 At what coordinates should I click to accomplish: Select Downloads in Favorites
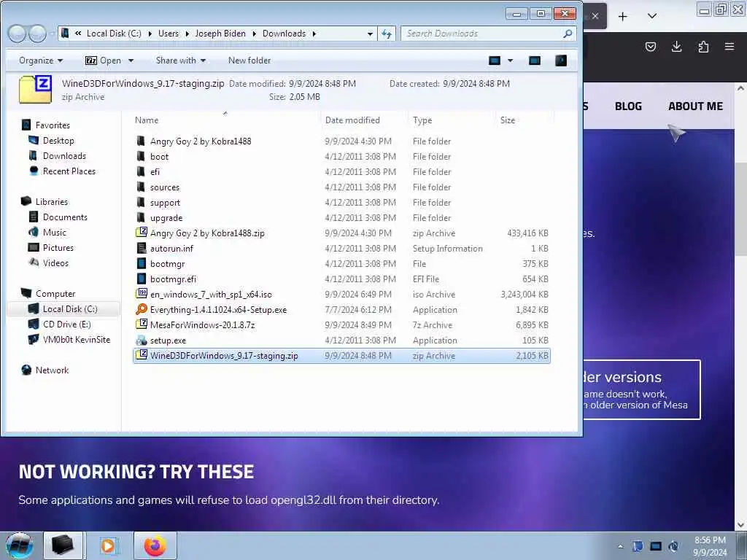[64, 156]
